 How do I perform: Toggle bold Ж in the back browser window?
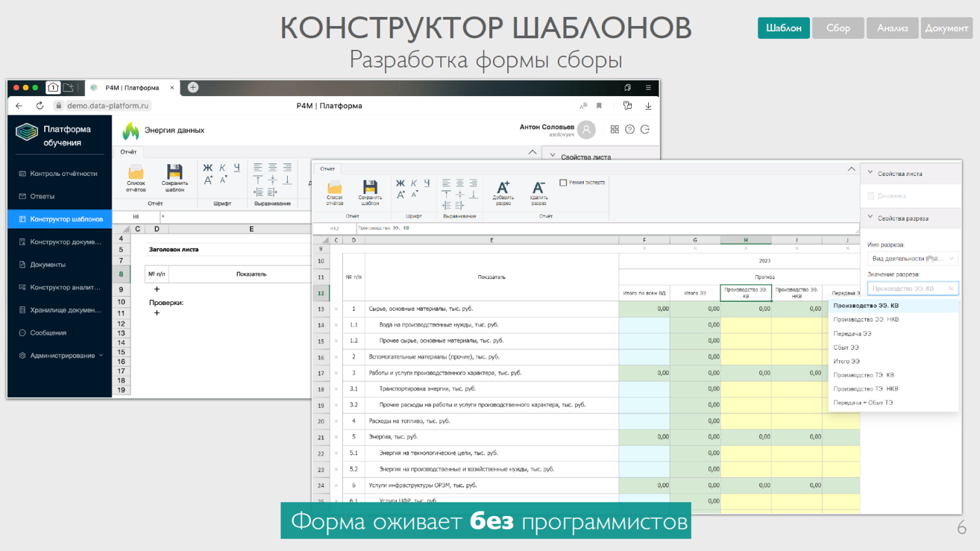click(208, 168)
